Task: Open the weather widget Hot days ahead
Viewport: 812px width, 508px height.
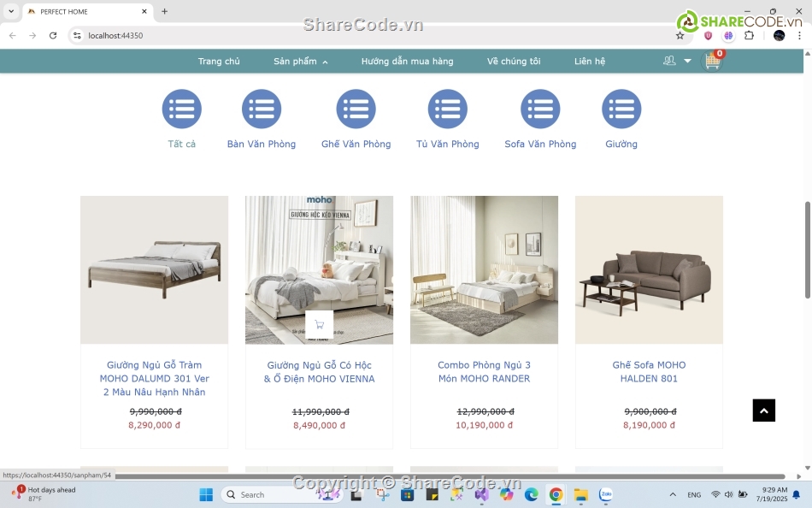Action: point(44,494)
